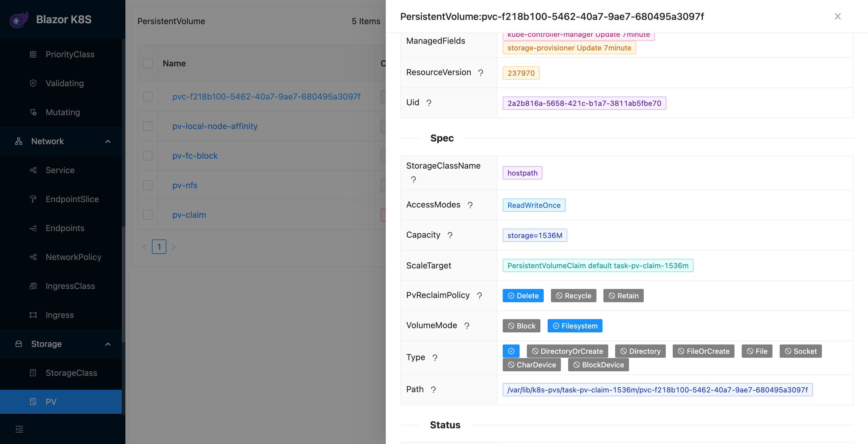Click the help icon next to PvReclaimPolicy
Viewport: 868px width, 444px height.
[480, 296]
